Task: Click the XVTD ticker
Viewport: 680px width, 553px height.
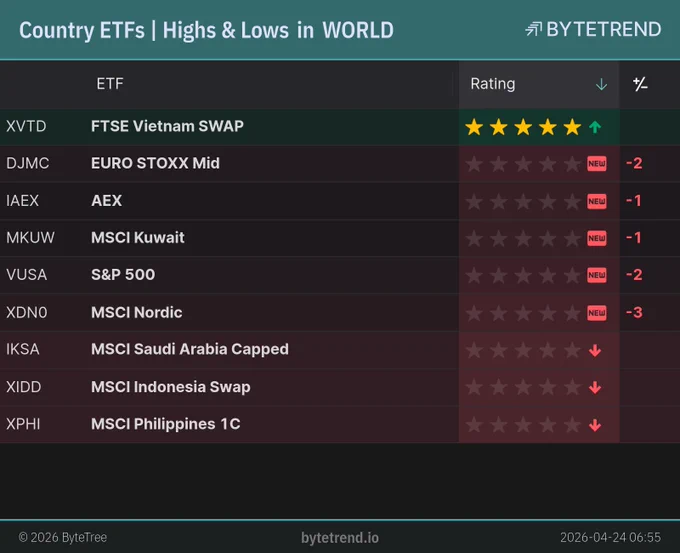Action: (26, 126)
